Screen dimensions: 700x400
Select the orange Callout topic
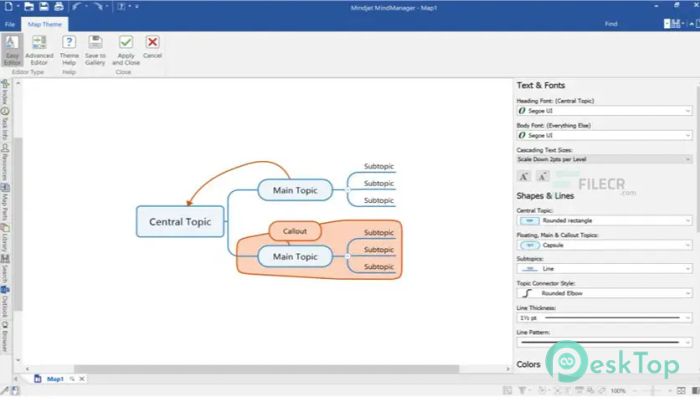[295, 231]
